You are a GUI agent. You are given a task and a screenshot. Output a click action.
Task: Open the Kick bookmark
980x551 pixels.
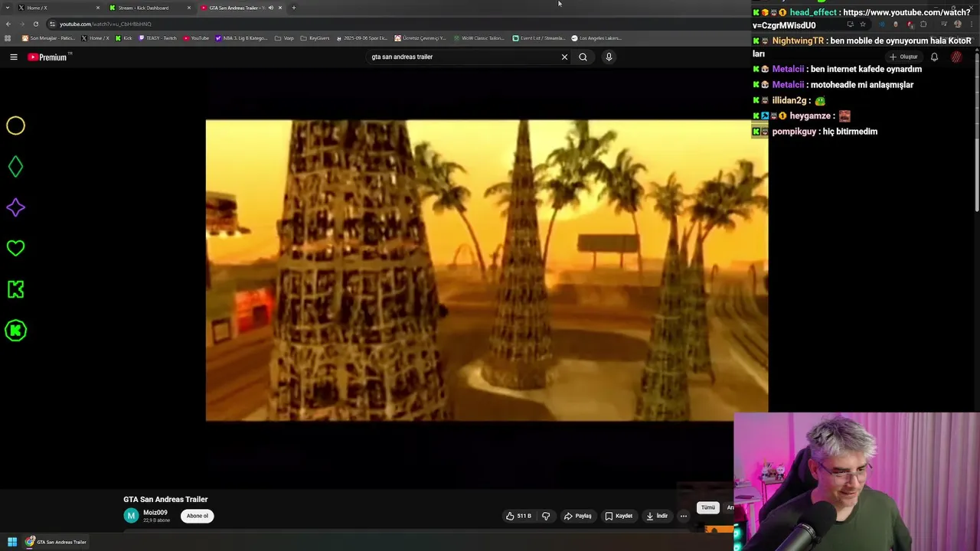tap(124, 38)
